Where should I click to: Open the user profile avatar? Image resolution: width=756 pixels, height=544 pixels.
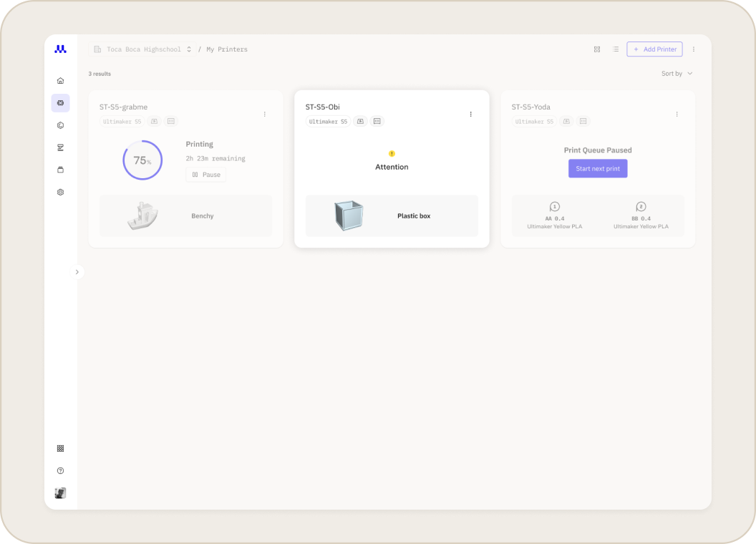point(60,493)
